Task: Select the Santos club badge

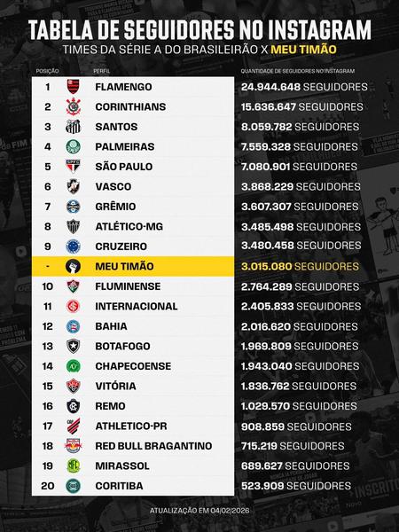Action: (73, 127)
